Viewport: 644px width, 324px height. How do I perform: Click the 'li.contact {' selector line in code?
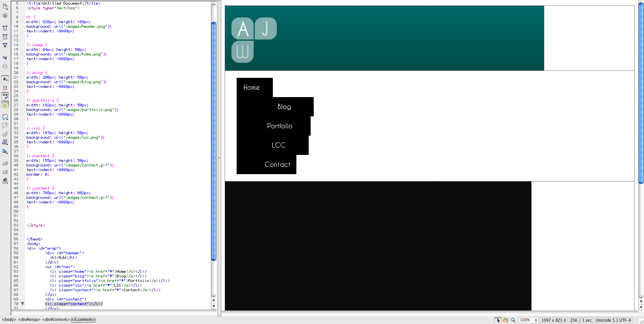pyautogui.click(x=40, y=156)
